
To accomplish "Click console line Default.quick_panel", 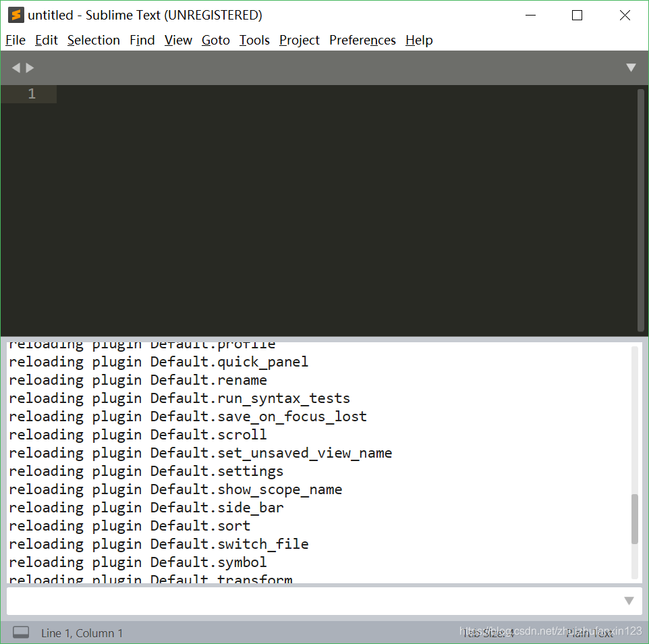I will pos(159,362).
